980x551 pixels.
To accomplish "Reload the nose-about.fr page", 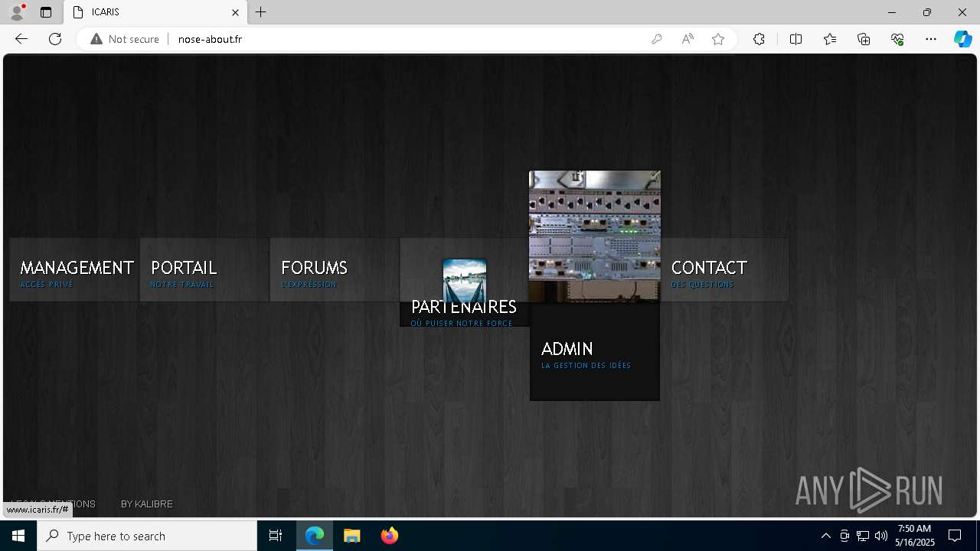I will 55,39.
